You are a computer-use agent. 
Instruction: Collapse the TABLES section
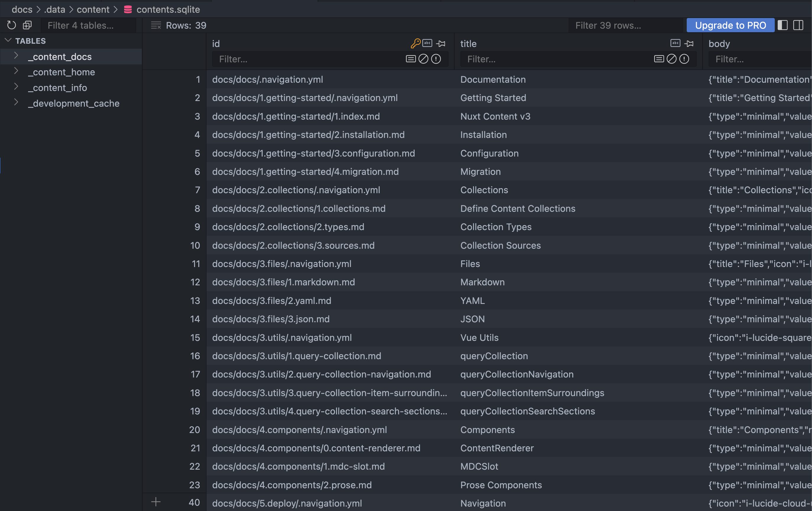click(8, 40)
